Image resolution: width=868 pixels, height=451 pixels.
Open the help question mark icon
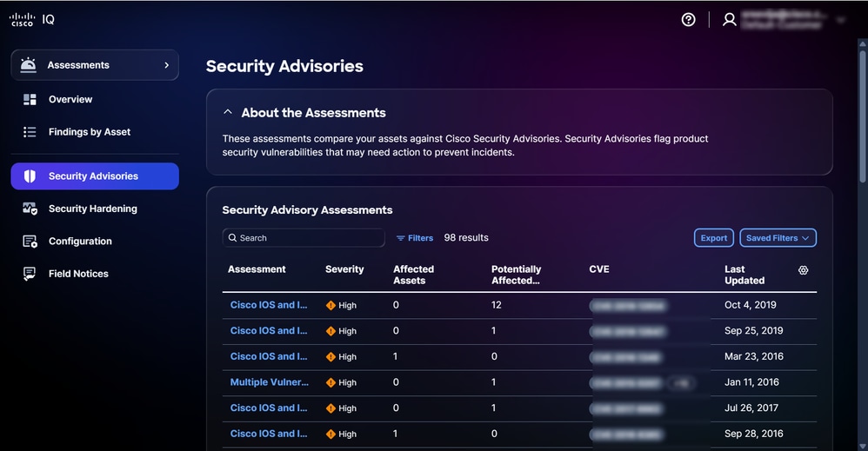688,20
